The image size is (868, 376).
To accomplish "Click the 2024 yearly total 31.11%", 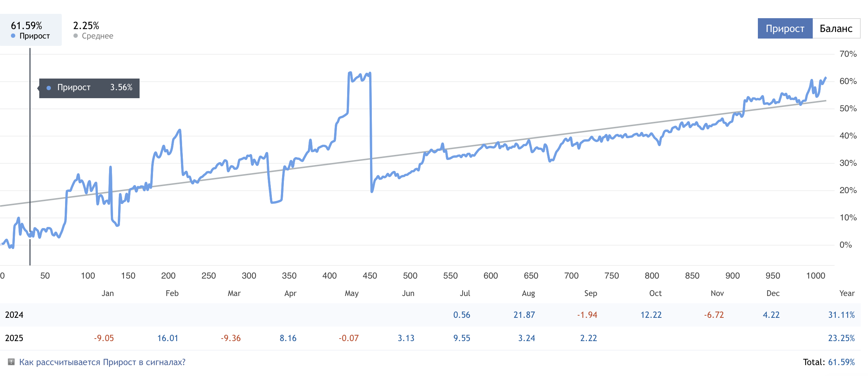I will [x=841, y=315].
